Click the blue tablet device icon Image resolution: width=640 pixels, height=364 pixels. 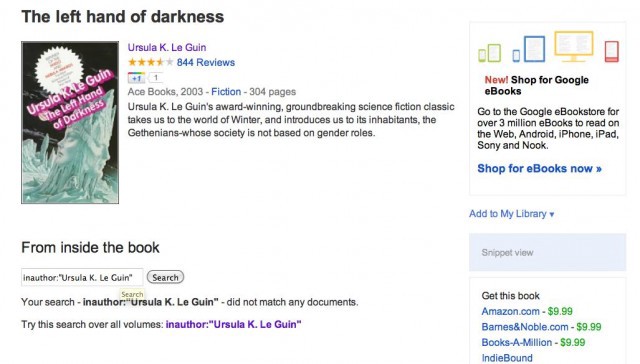pyautogui.click(x=529, y=49)
